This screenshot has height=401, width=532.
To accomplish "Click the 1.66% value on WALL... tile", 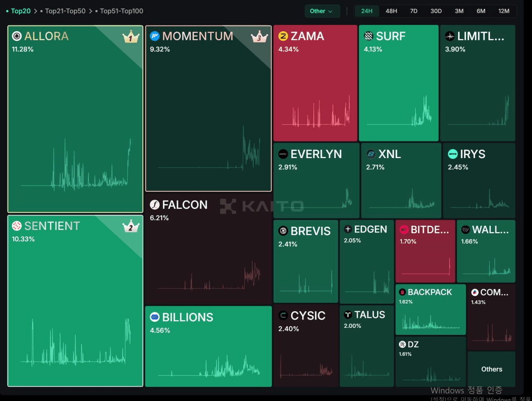I will pos(470,241).
